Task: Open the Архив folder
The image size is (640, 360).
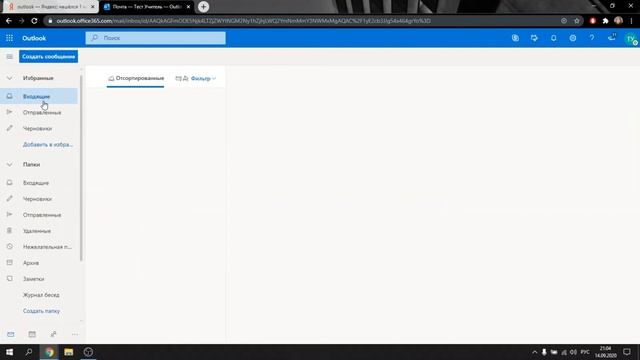Action: click(x=39, y=263)
